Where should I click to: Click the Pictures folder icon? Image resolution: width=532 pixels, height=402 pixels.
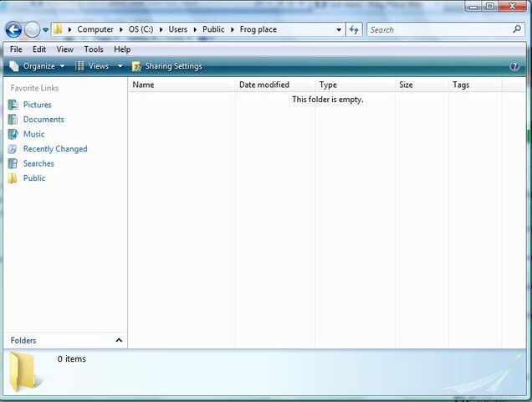point(13,105)
